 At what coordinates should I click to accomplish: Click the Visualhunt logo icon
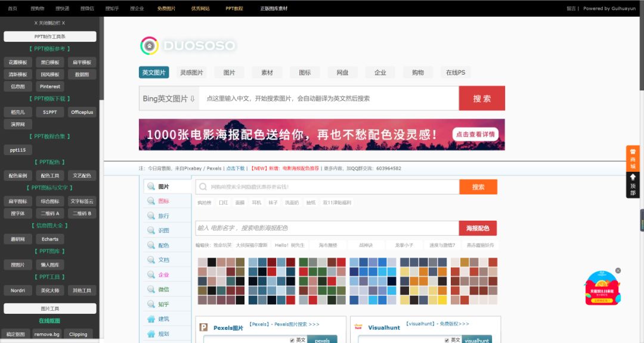coord(358,327)
